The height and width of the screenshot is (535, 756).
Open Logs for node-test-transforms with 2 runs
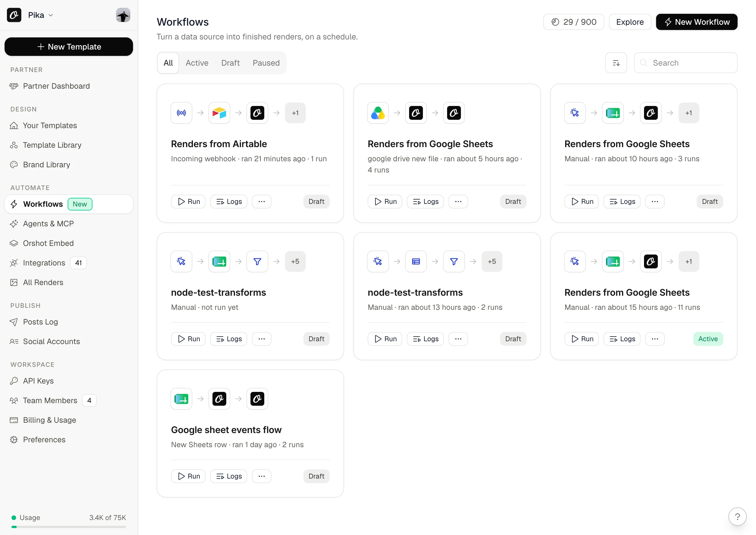pos(425,339)
